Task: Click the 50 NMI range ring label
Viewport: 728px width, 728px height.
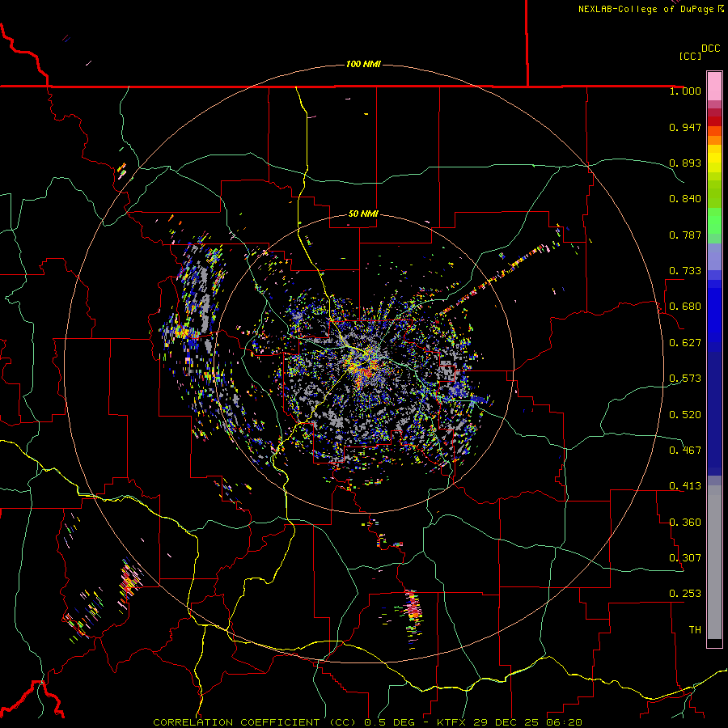Action: [x=363, y=214]
